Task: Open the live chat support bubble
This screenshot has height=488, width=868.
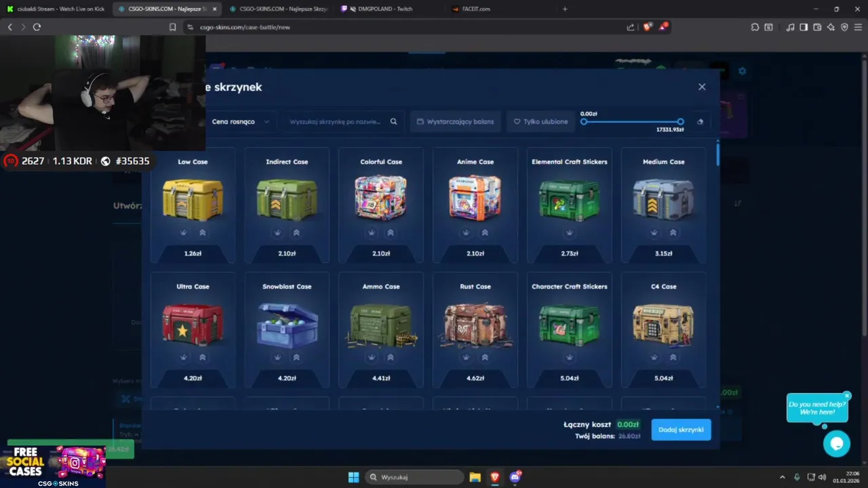Action: click(x=836, y=444)
